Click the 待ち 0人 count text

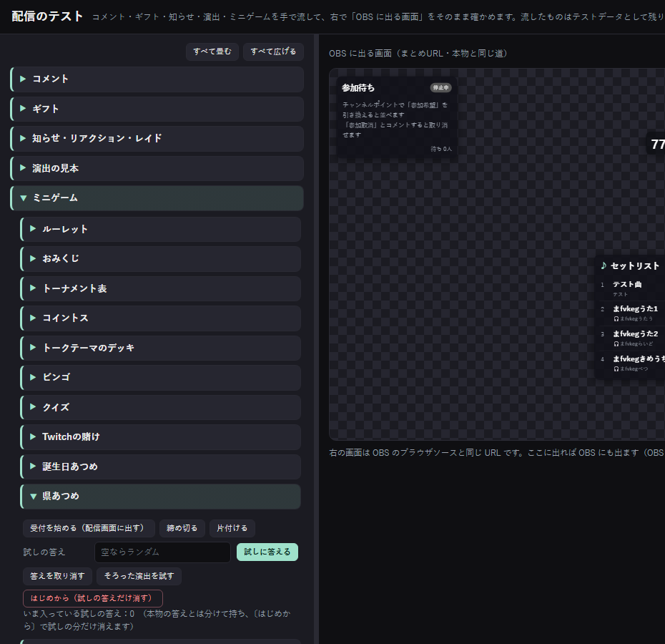441,149
